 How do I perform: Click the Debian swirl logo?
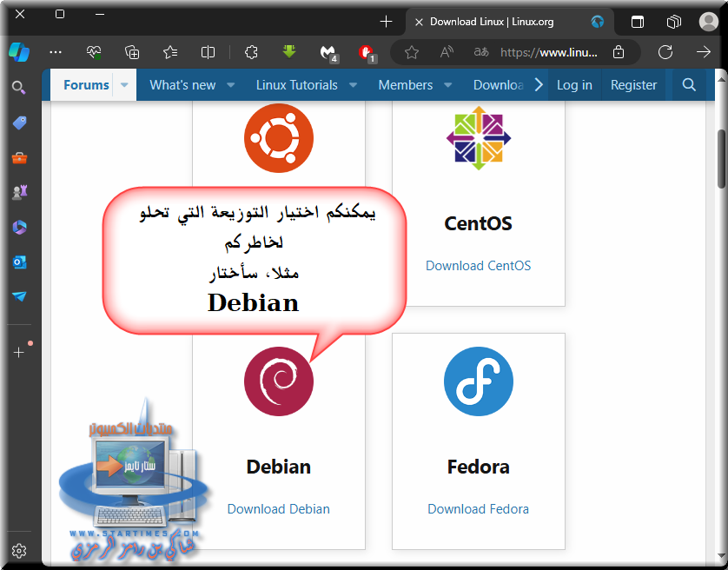tap(279, 381)
